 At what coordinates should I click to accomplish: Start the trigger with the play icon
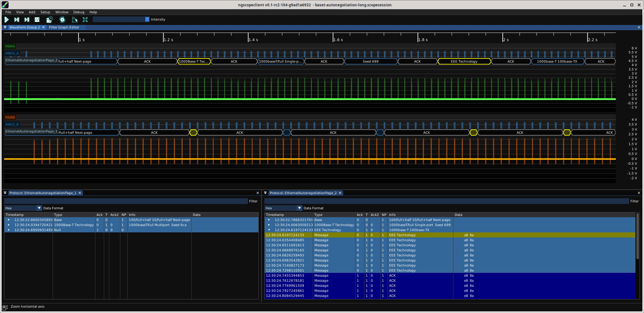coord(6,20)
